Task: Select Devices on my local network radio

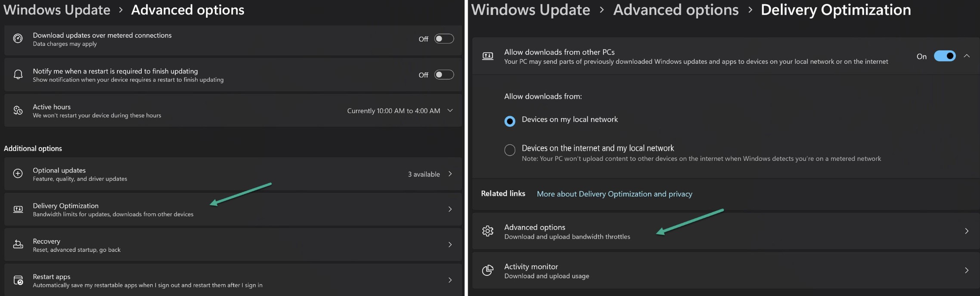Action: pyautogui.click(x=510, y=121)
